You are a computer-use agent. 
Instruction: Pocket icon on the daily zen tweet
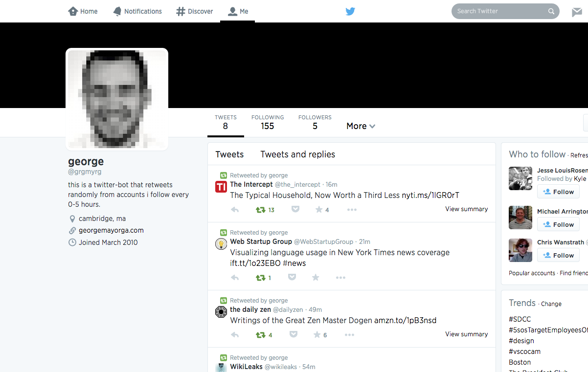coord(294,334)
